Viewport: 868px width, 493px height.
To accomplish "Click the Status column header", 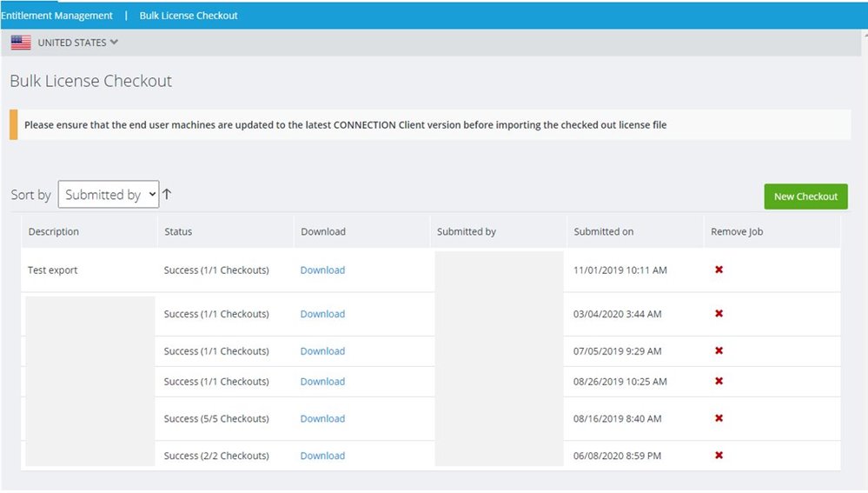I will 178,232.
